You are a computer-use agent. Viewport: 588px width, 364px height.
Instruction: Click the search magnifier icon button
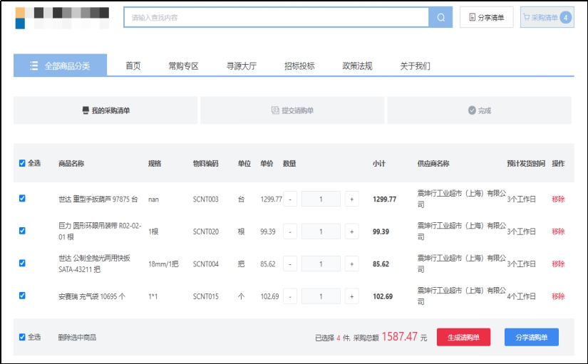coord(440,18)
